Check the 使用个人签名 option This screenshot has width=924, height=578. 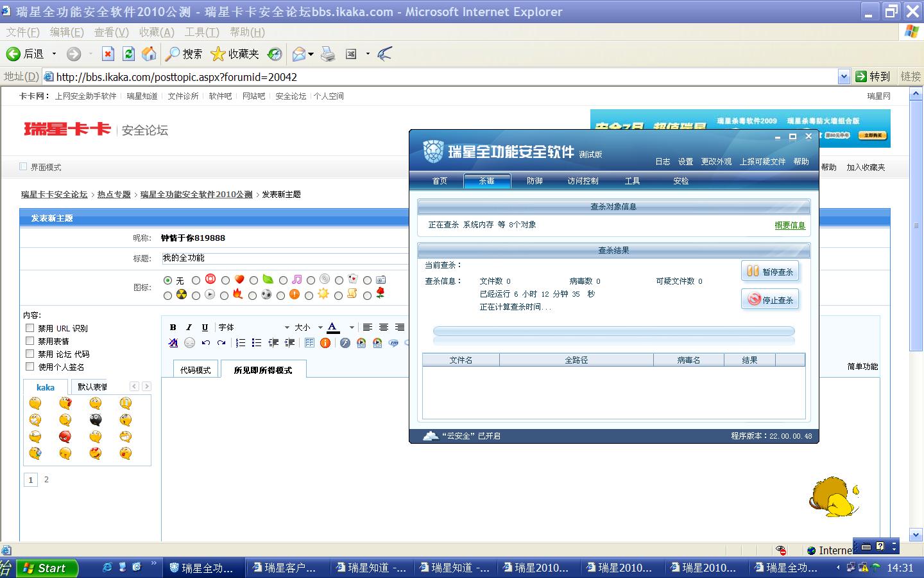(30, 367)
